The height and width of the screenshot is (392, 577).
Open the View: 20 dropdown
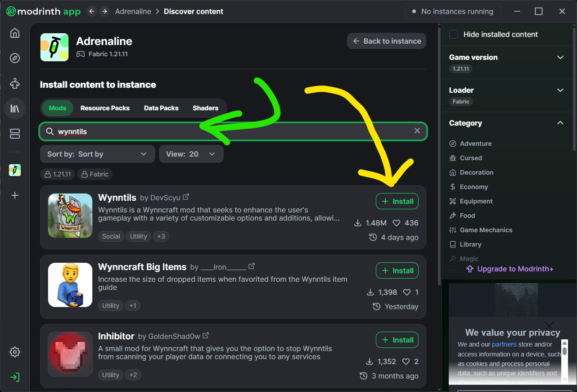(191, 154)
